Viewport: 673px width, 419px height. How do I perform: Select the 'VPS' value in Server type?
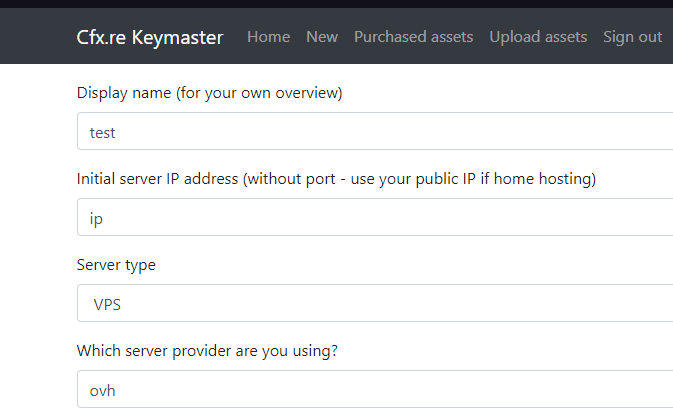[107, 303]
